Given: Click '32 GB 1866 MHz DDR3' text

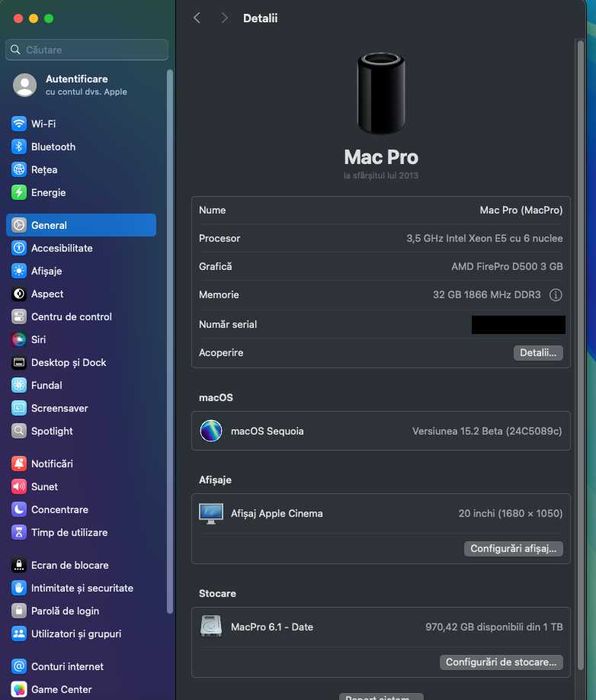Looking at the screenshot, I should (487, 295).
